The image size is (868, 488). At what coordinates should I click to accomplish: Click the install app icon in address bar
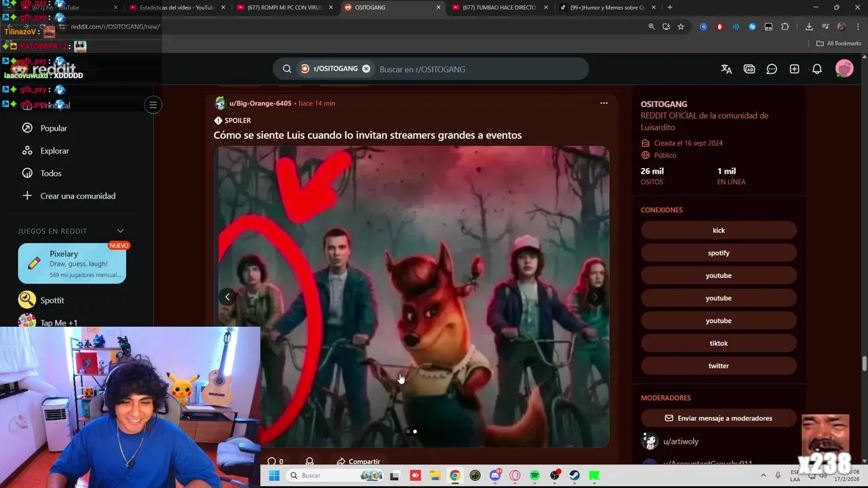tap(666, 26)
